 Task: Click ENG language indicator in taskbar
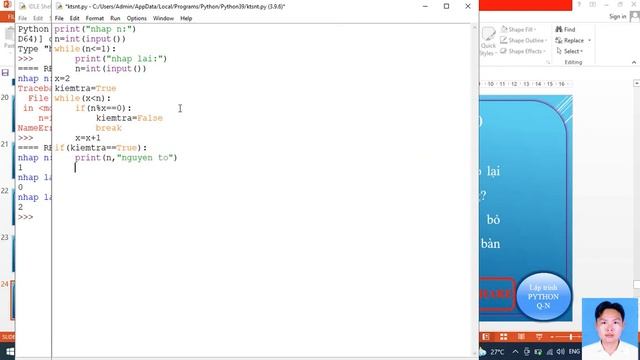[x=574, y=351]
